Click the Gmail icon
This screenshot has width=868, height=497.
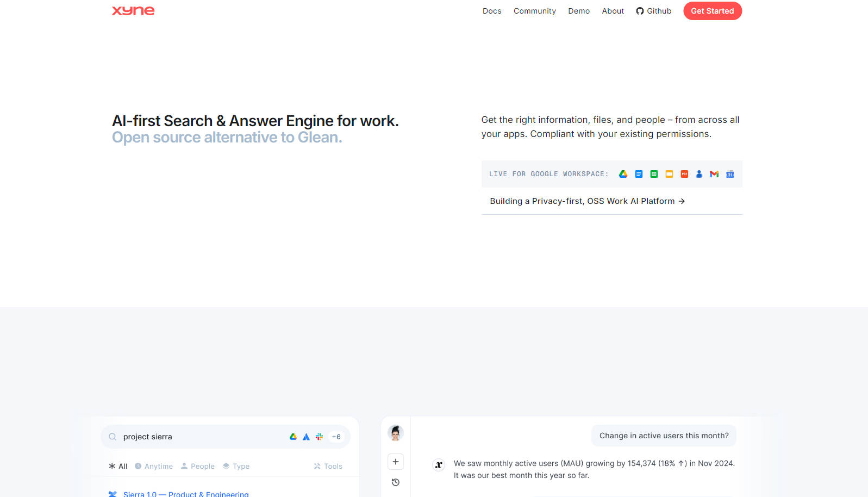[714, 174]
